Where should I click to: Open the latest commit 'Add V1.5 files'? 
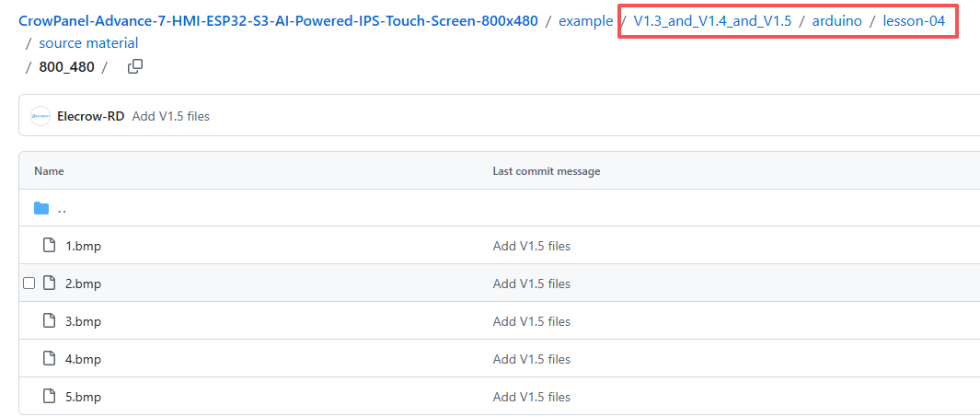click(170, 116)
